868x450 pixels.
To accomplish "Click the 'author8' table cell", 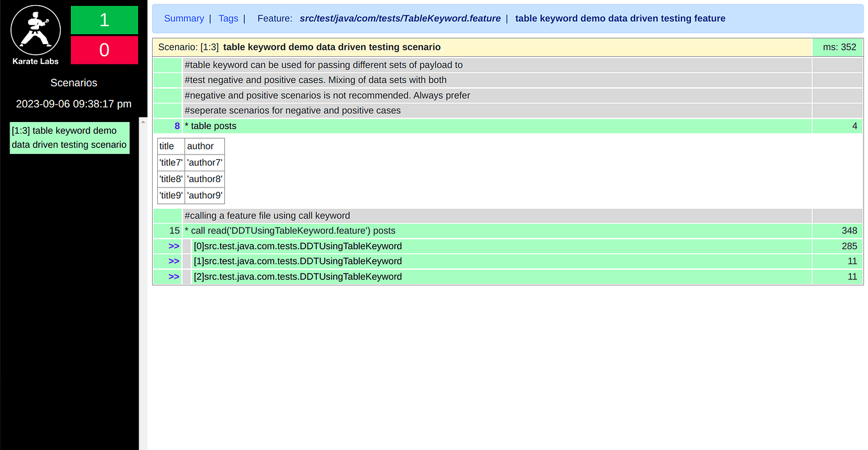I will click(x=205, y=179).
